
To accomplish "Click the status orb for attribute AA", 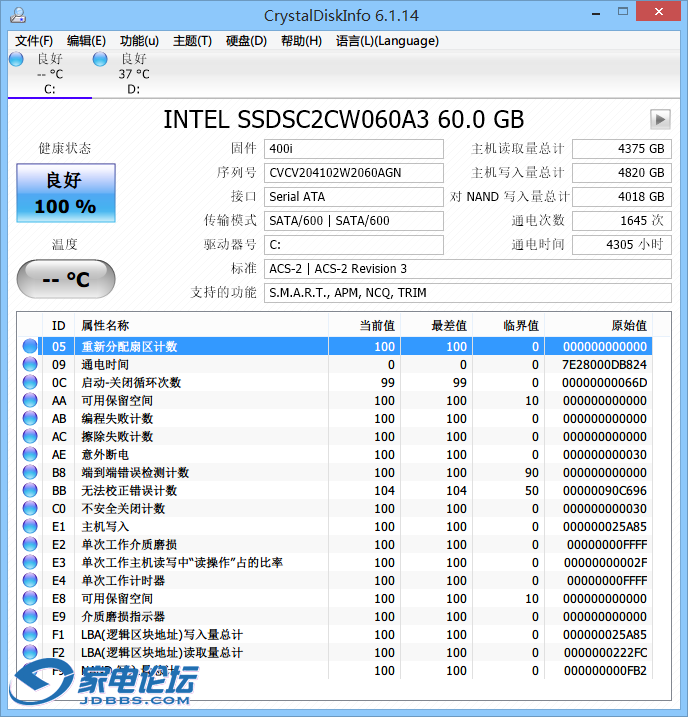I will [x=30, y=400].
